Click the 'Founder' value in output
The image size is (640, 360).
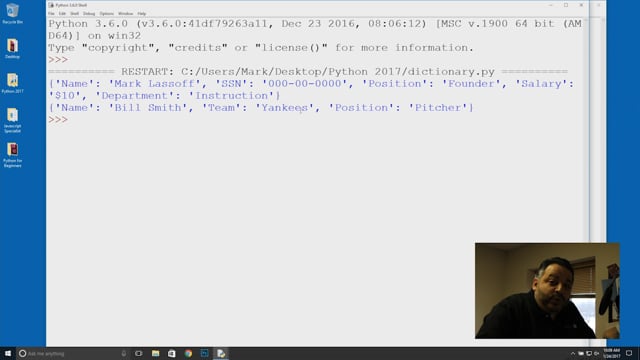[x=471, y=84]
